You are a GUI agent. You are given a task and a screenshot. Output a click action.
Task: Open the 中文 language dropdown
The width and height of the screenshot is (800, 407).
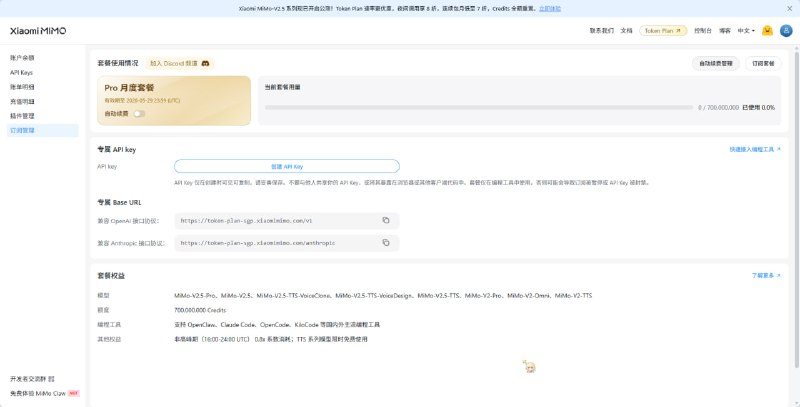(x=746, y=31)
